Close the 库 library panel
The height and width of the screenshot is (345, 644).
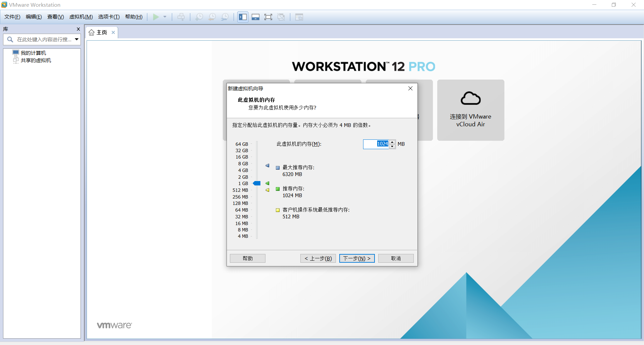pyautogui.click(x=78, y=29)
